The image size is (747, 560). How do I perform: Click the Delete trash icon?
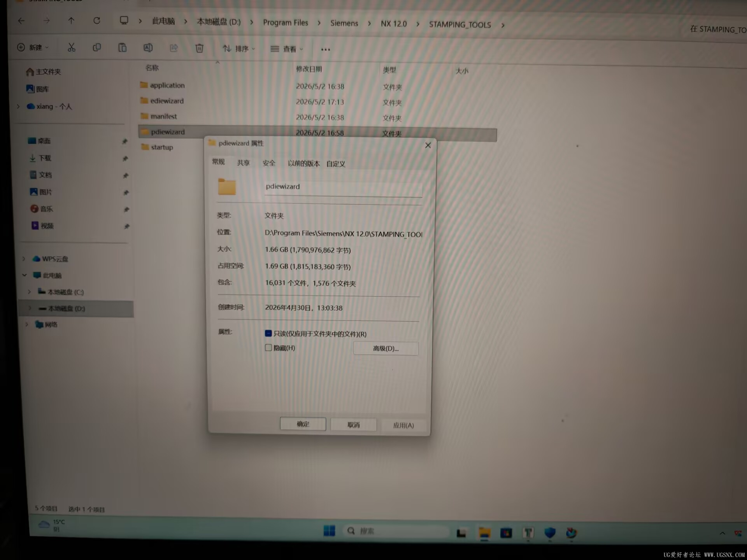[x=199, y=48]
